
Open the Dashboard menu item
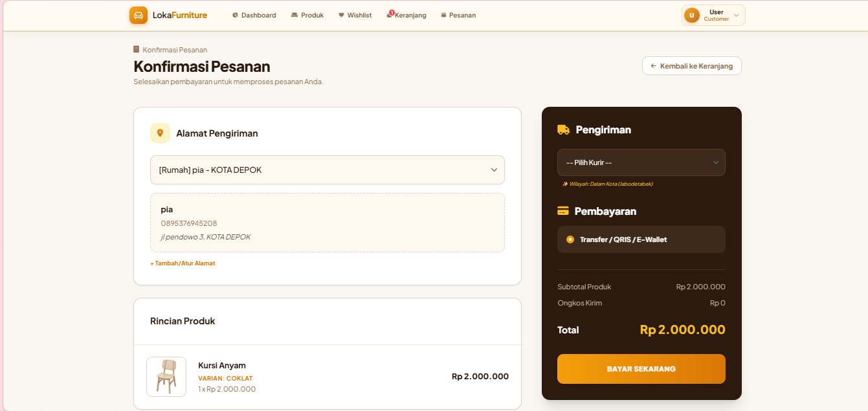[254, 15]
